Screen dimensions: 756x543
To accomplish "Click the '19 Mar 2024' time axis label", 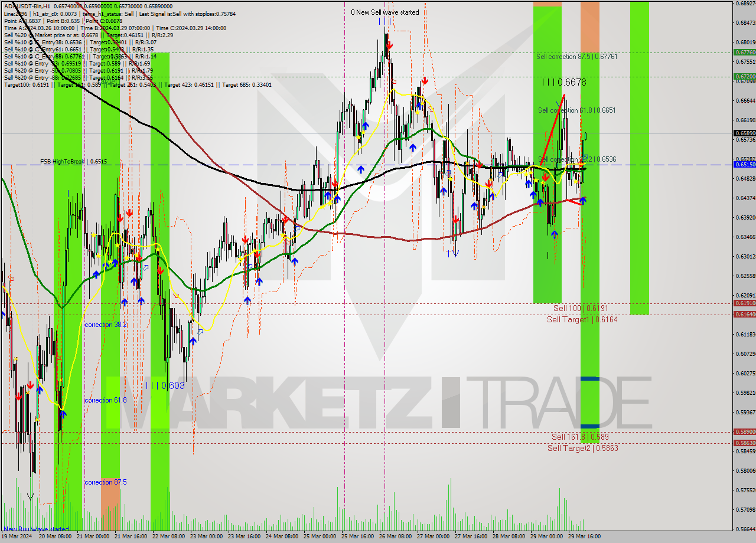I will tap(17, 537).
